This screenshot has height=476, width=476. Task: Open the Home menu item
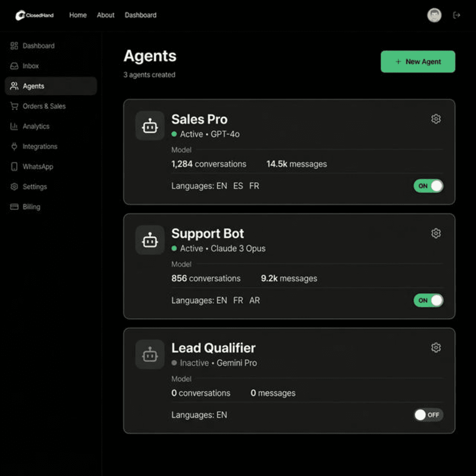[x=78, y=15]
